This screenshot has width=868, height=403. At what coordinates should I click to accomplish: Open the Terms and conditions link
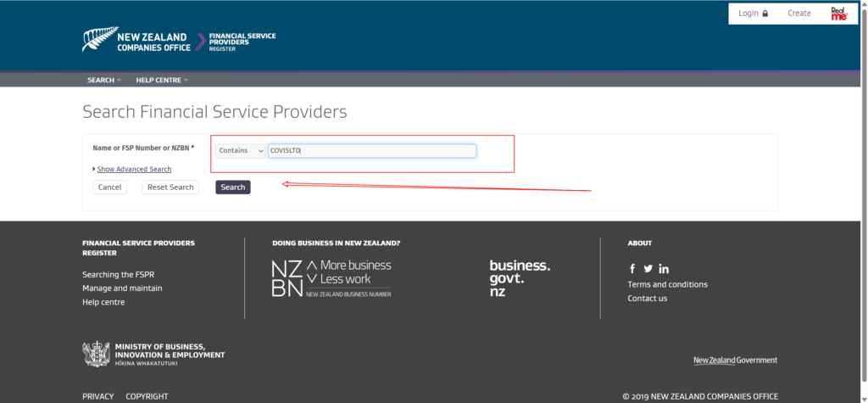[x=667, y=284]
